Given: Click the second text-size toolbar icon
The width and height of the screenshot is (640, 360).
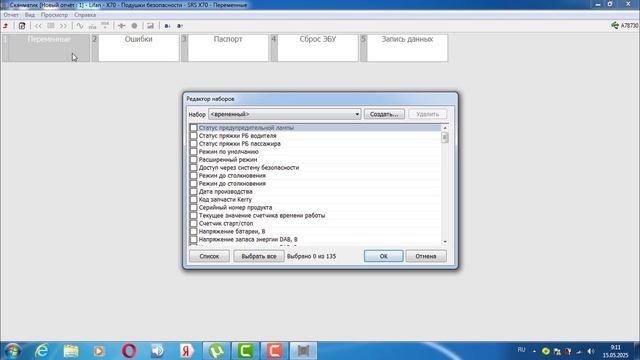Looking at the screenshot, I should 180,26.
